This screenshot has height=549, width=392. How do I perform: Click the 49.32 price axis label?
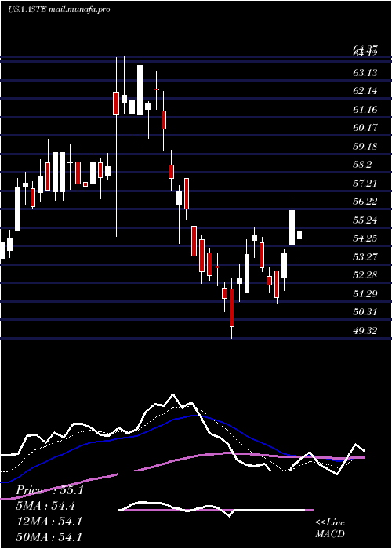click(365, 330)
